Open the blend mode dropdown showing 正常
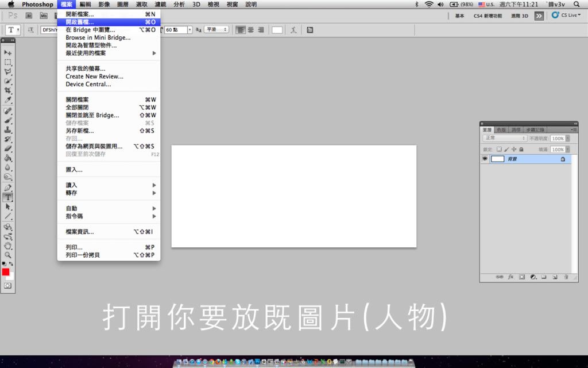588x368 pixels. 505,139
